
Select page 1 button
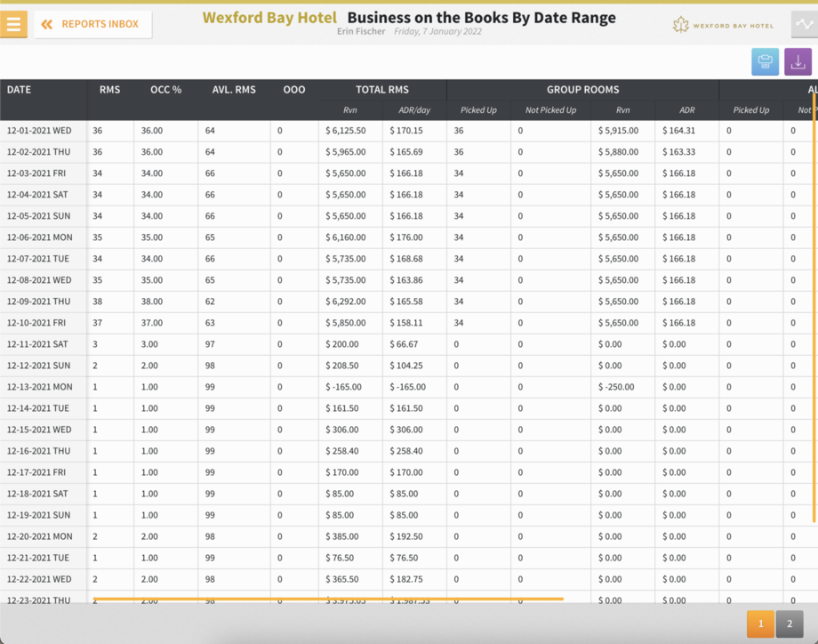click(x=760, y=624)
